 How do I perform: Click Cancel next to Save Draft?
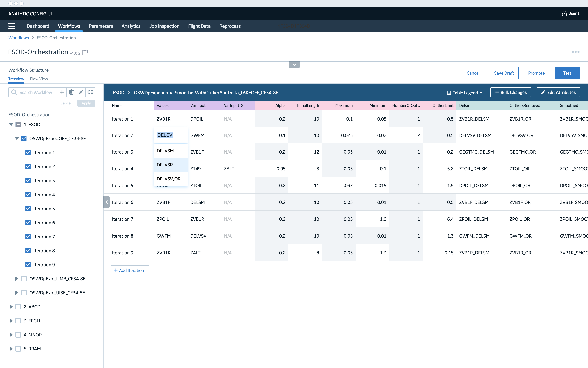473,73
